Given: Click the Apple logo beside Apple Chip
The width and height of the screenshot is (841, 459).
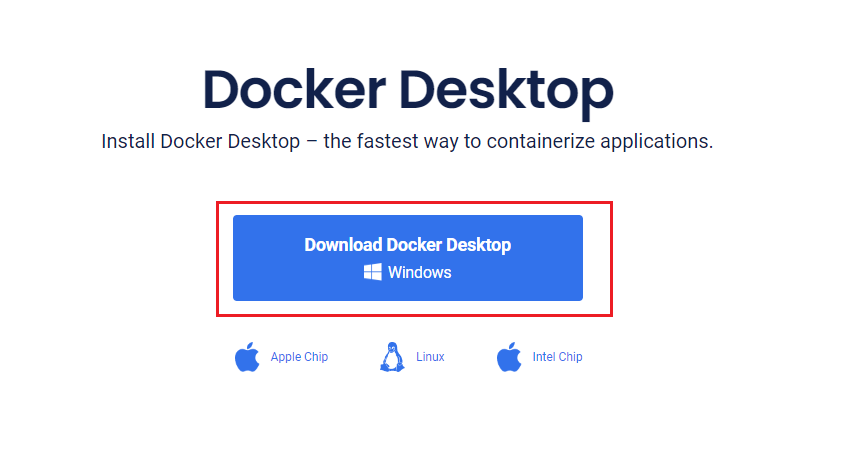Looking at the screenshot, I should point(247,357).
